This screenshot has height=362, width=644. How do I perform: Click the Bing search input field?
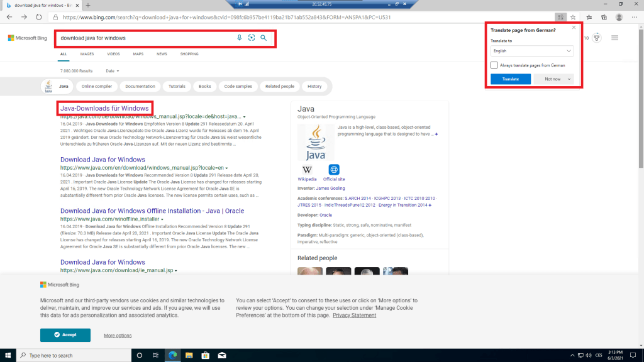coord(145,38)
